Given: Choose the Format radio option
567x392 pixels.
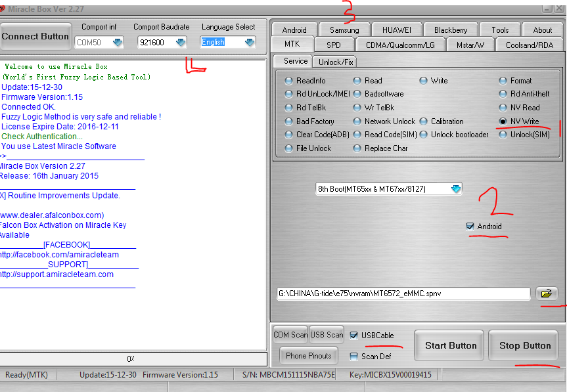Looking at the screenshot, I should point(515,81).
